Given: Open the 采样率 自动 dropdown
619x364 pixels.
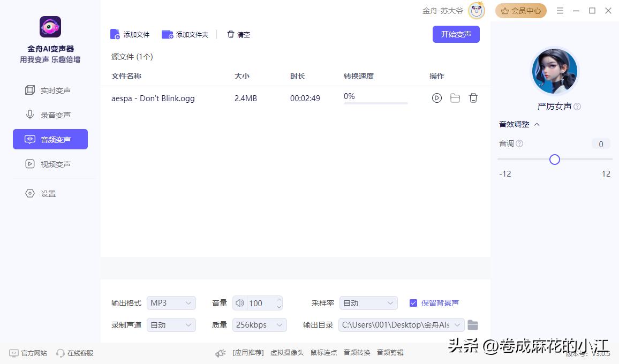Looking at the screenshot, I should pyautogui.click(x=368, y=303).
